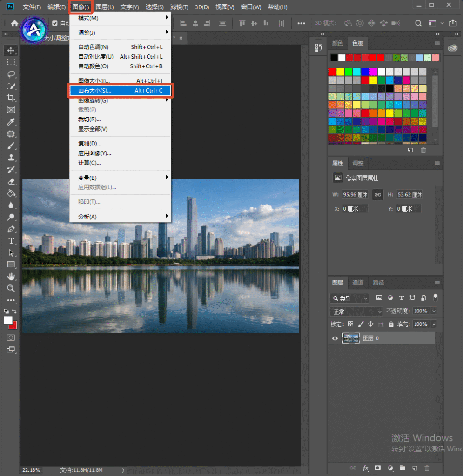This screenshot has height=476, width=463.
Task: Select the Crop tool
Action: 11,98
